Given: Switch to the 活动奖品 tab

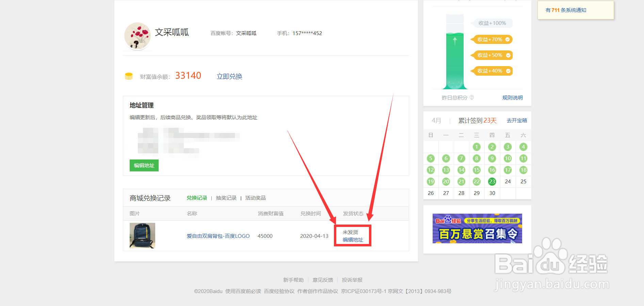Looking at the screenshot, I should click(x=255, y=198).
